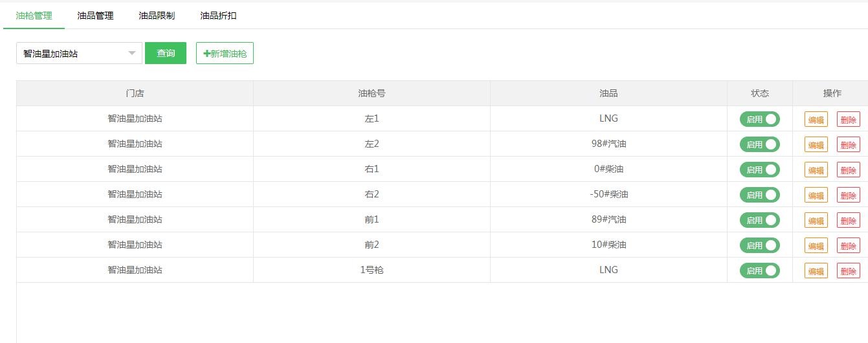868x343 pixels.
Task: Open the 油品限制 tab
Action: (157, 16)
